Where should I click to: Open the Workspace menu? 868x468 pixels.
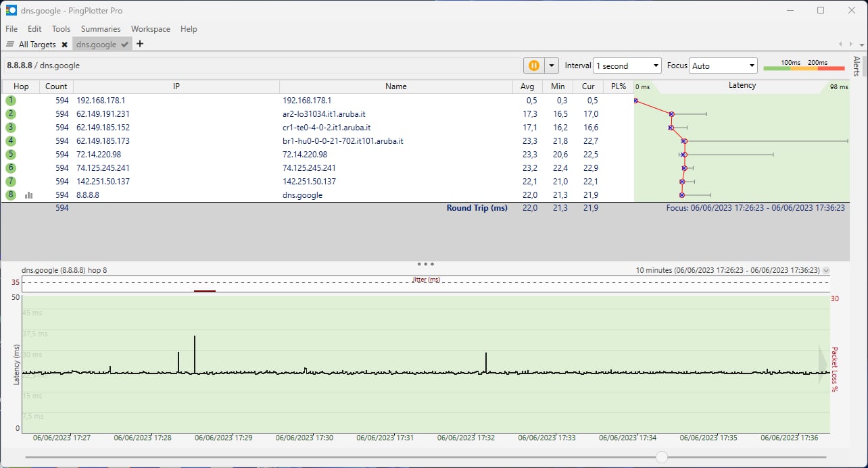[151, 29]
